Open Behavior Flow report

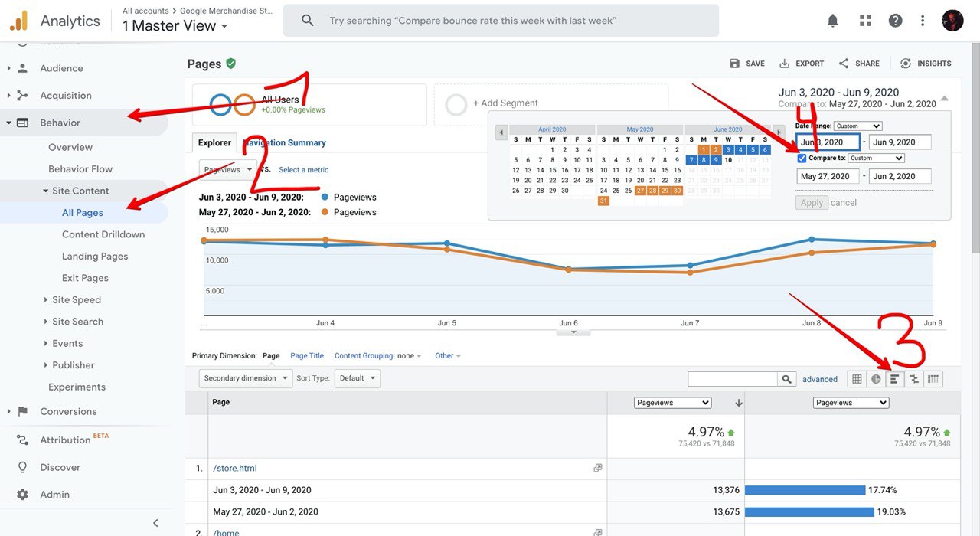coord(80,169)
